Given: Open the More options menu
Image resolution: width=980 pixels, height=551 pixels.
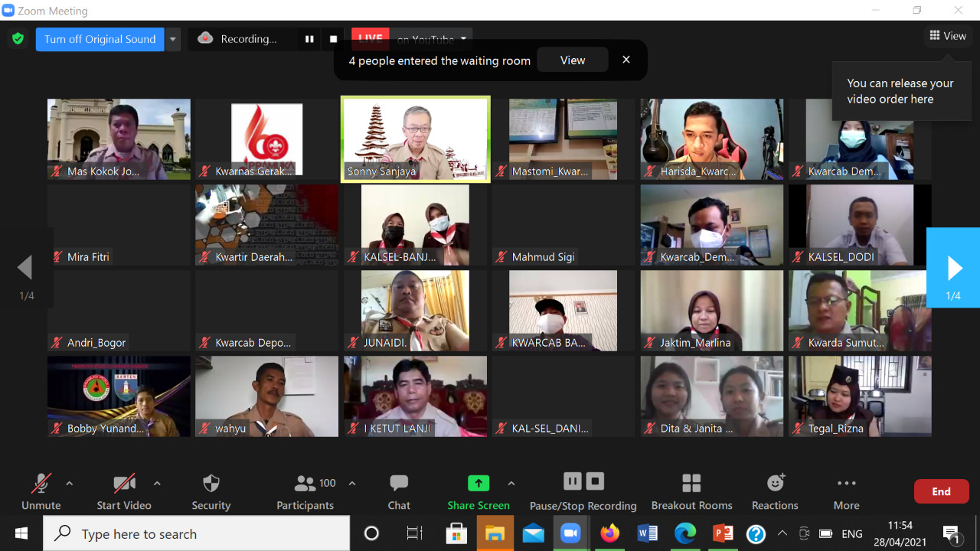Looking at the screenshot, I should pyautogui.click(x=846, y=491).
